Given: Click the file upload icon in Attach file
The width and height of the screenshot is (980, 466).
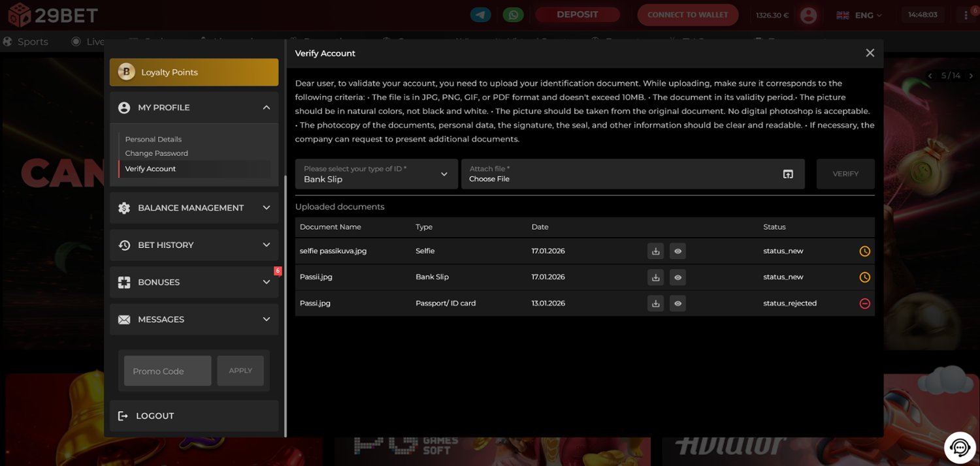Looking at the screenshot, I should pos(788,174).
